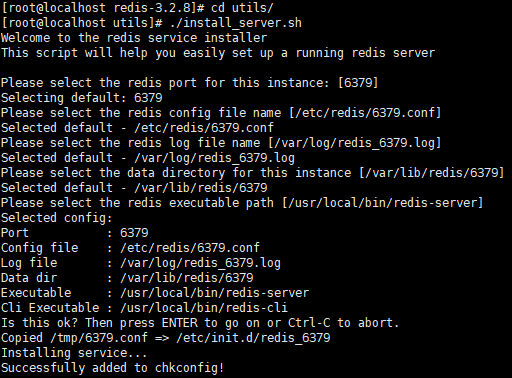Click the 'Selecting default: 6379' line

(82, 98)
